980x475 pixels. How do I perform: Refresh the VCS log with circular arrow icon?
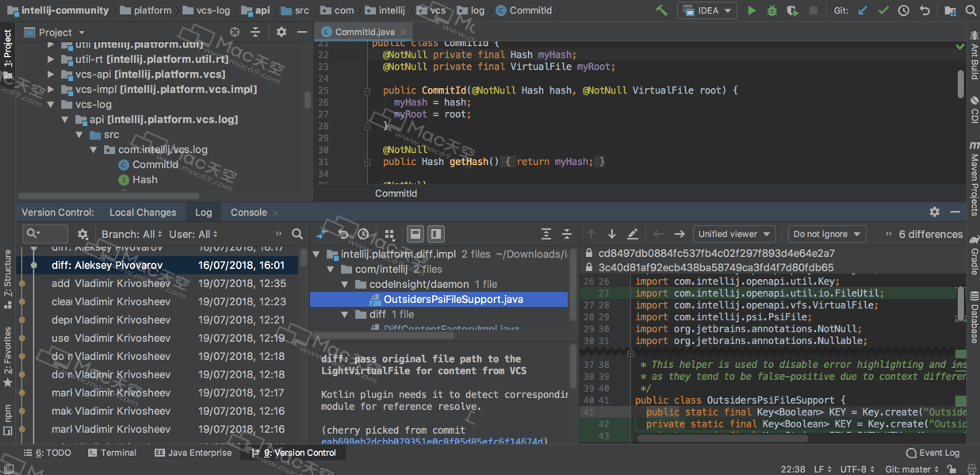(344, 234)
